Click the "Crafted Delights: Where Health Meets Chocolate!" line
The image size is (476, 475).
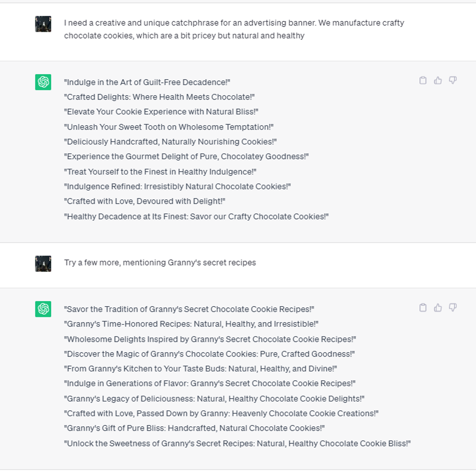[x=159, y=97]
